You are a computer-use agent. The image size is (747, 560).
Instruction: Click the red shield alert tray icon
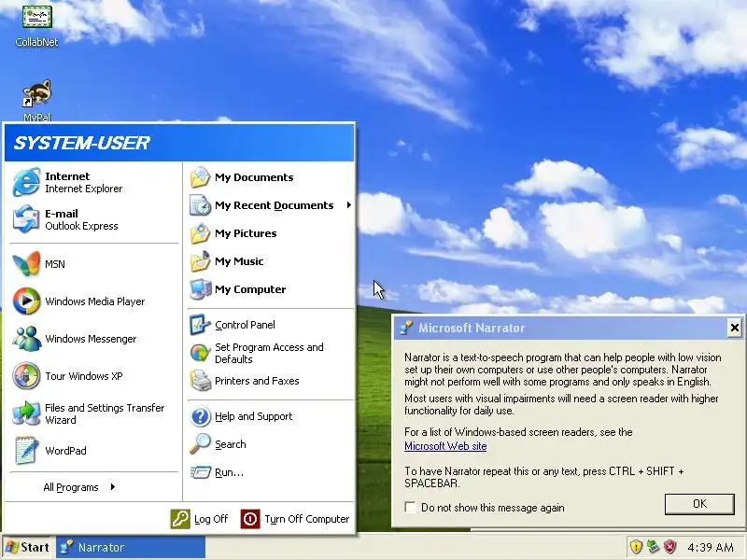pyautogui.click(x=669, y=547)
